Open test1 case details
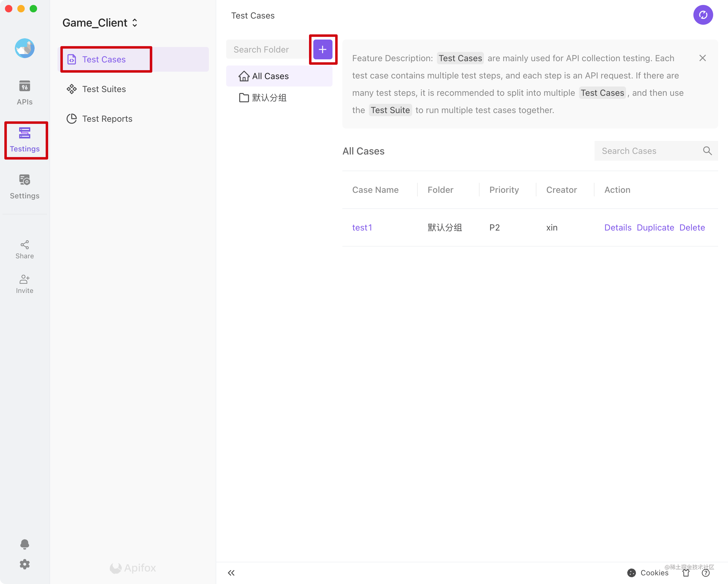 point(617,227)
